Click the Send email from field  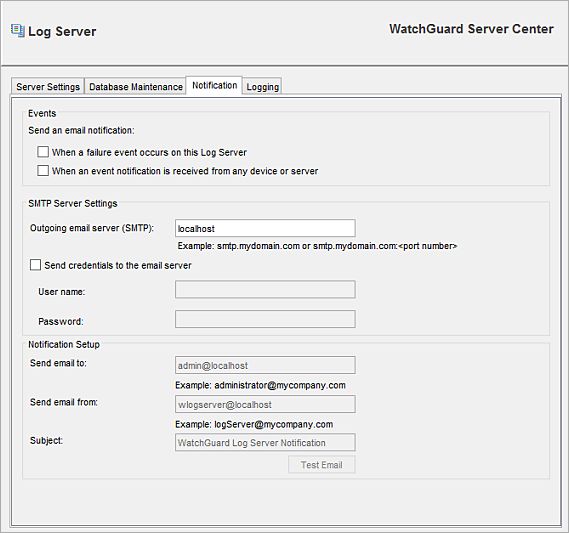(265, 404)
